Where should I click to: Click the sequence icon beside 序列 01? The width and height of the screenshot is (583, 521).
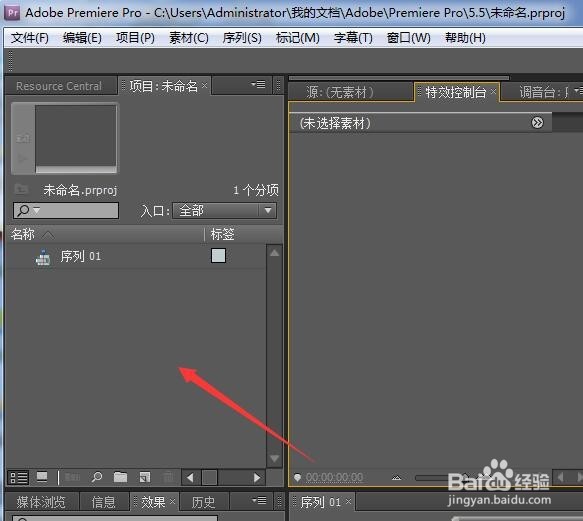[x=43, y=257]
